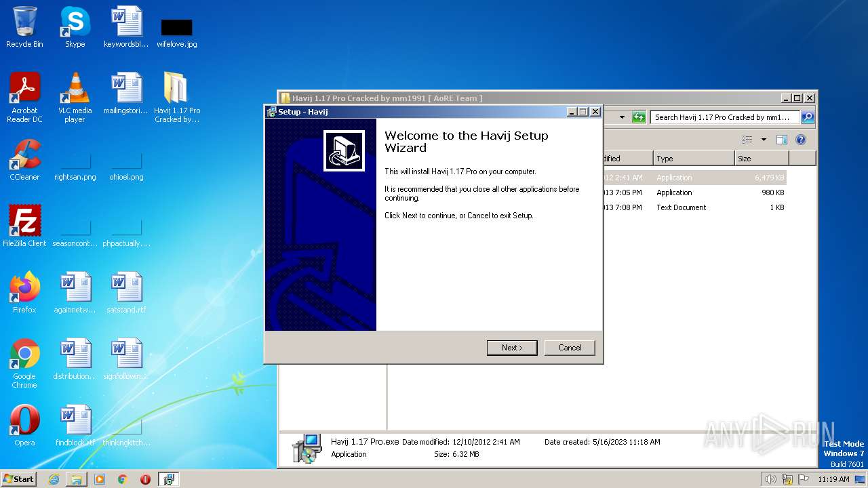Viewport: 868px width, 488px height.
Task: Open Windows Media Player taskbar icon
Action: (x=100, y=479)
